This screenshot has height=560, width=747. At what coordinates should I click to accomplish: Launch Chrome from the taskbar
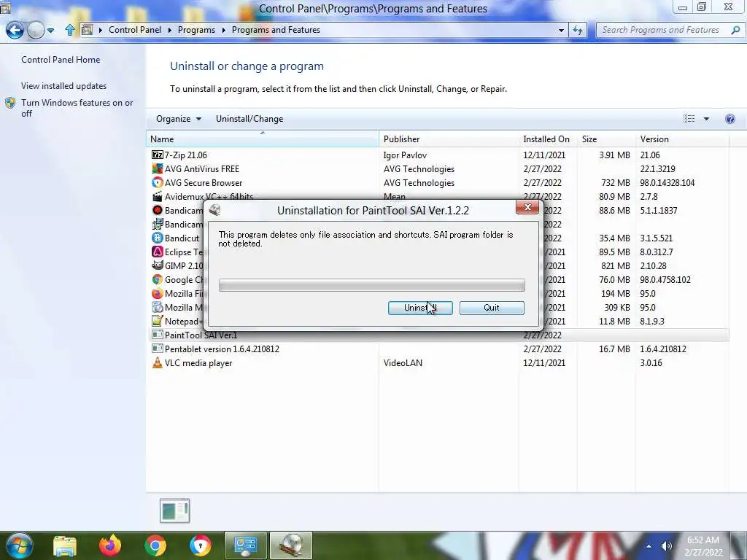[x=155, y=545]
